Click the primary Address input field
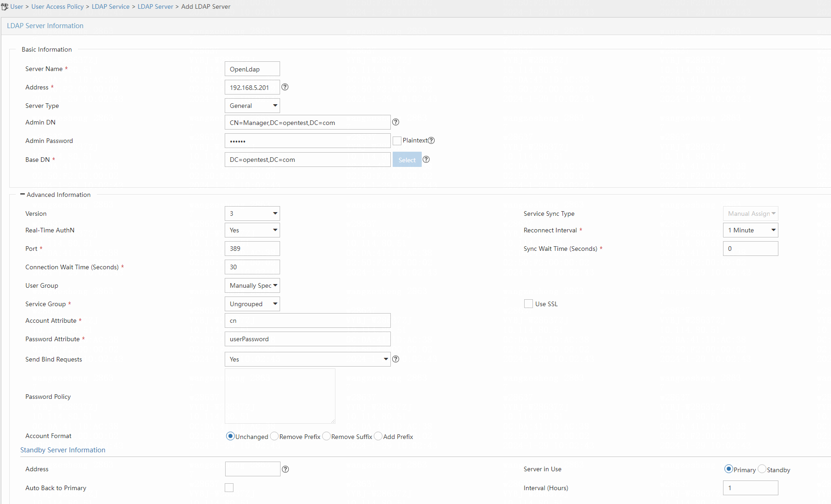Image resolution: width=831 pixels, height=504 pixels. [x=252, y=87]
